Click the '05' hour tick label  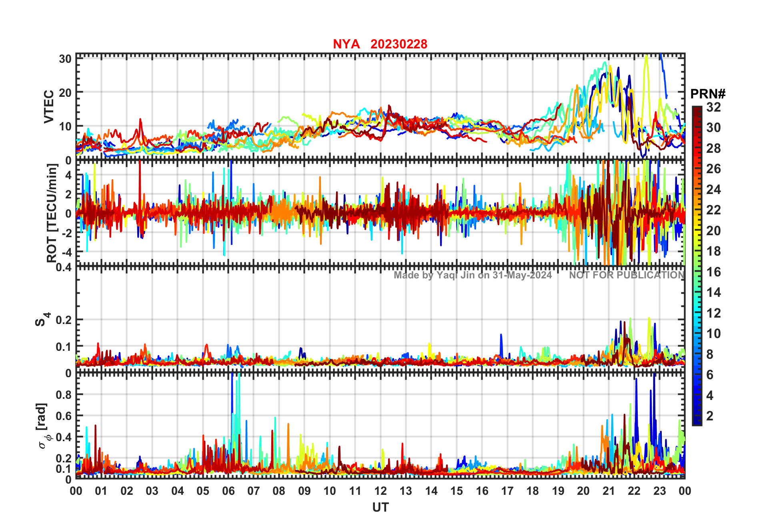coord(203,491)
